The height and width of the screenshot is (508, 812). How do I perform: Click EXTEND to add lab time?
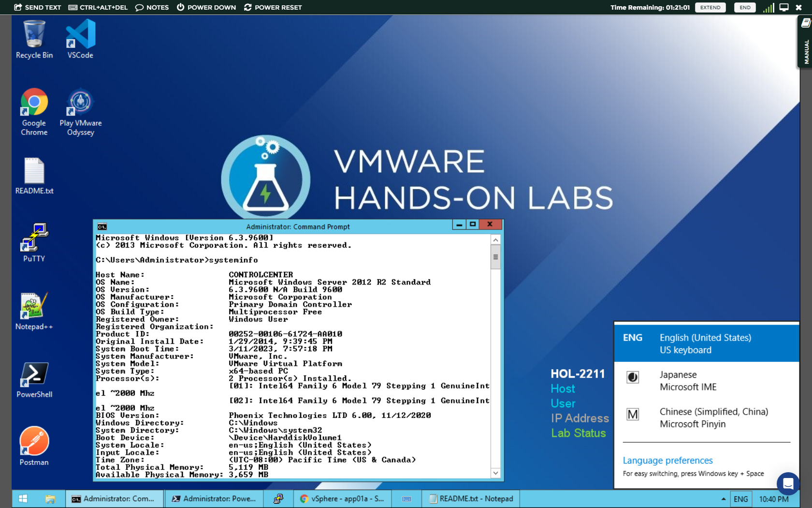710,7
